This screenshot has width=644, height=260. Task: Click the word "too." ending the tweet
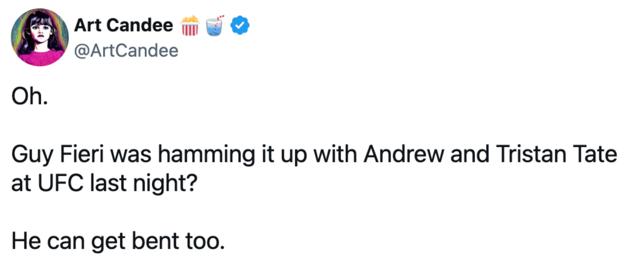point(205,241)
